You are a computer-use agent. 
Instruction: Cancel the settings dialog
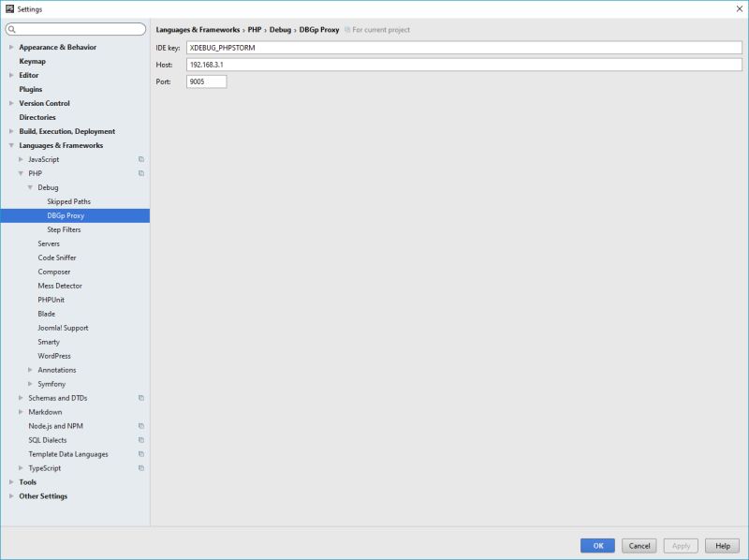coord(639,545)
